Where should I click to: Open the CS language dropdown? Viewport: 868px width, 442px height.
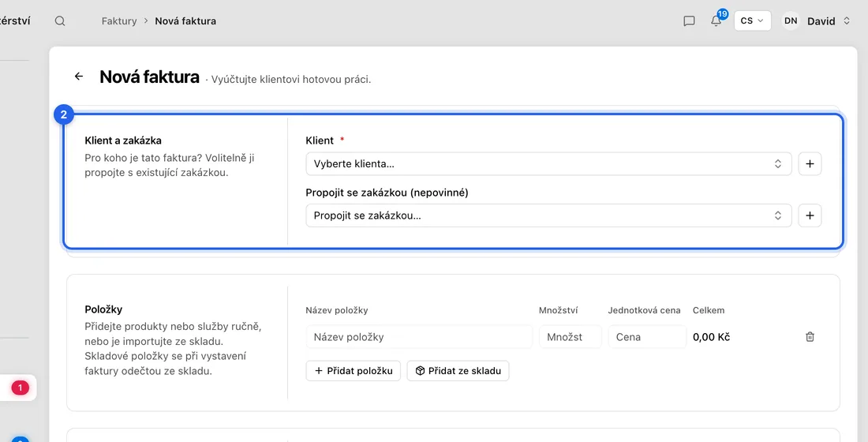752,21
